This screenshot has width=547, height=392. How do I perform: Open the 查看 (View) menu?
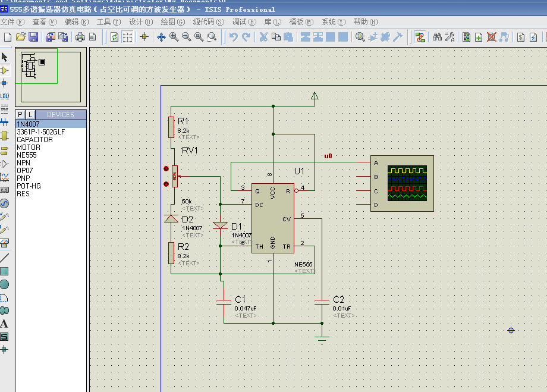click(x=45, y=22)
